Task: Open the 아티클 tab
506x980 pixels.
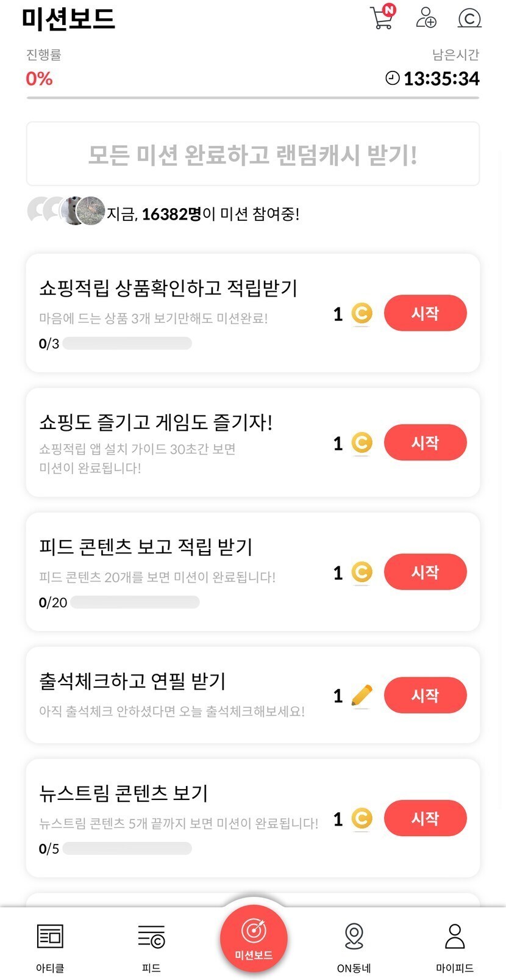Action: [50, 945]
